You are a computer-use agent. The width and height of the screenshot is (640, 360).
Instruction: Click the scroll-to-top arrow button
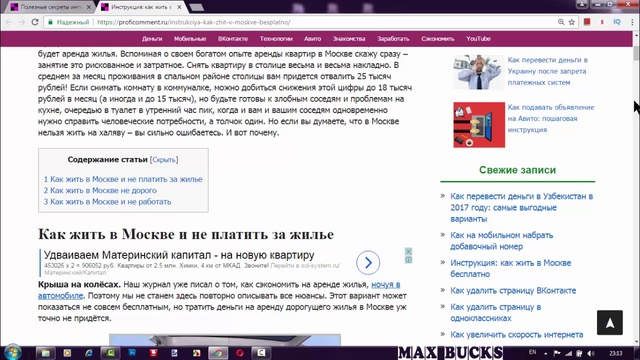tap(610, 322)
